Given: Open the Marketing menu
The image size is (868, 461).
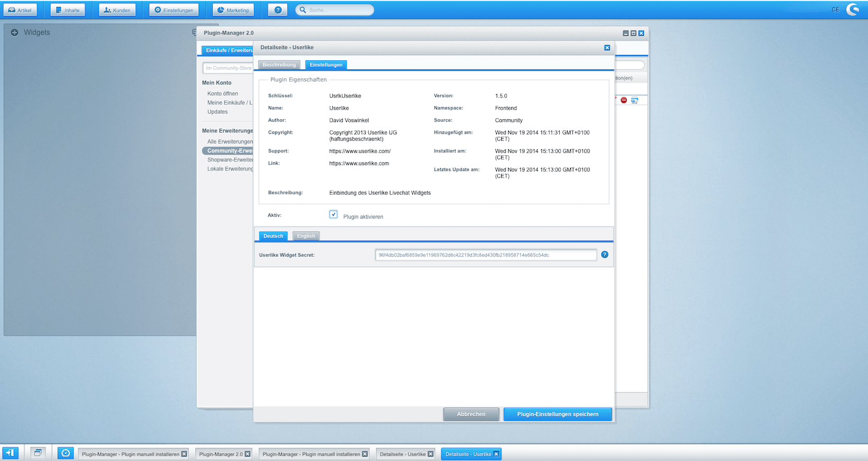Looking at the screenshot, I should point(233,10).
